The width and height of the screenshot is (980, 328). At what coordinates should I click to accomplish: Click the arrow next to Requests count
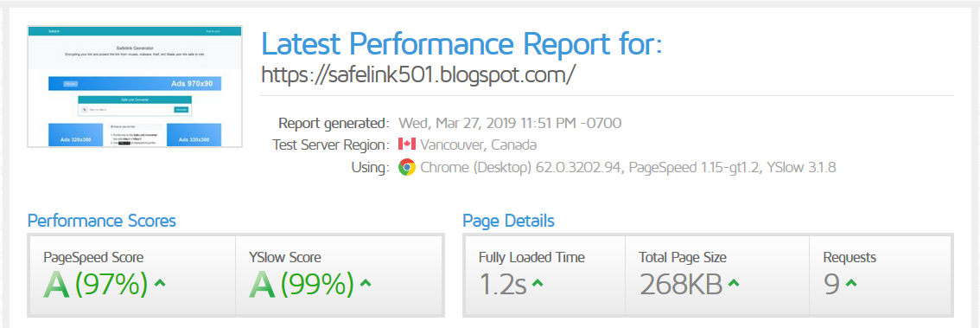(x=850, y=284)
